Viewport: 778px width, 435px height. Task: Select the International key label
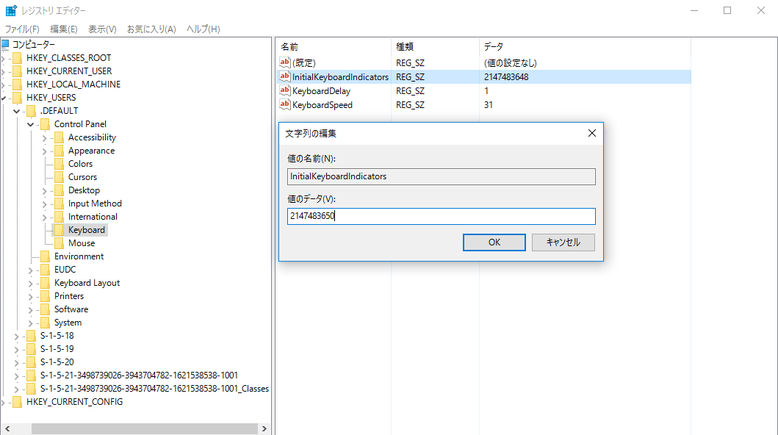point(93,217)
